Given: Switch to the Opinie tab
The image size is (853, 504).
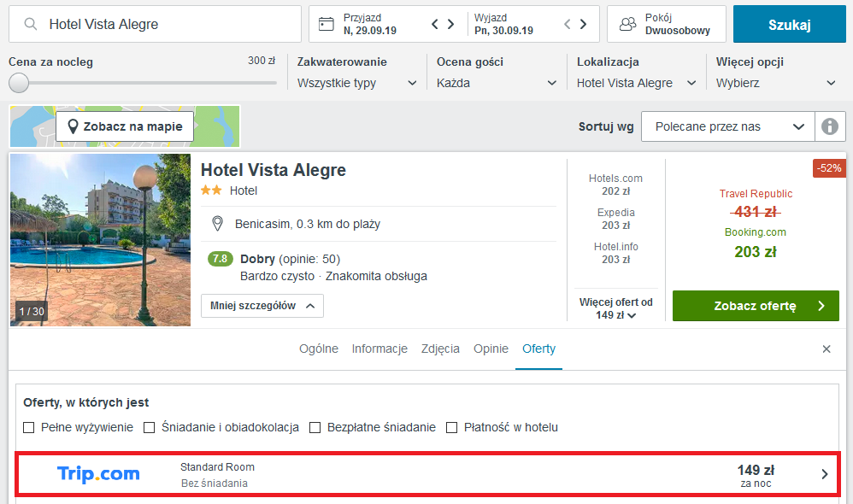Looking at the screenshot, I should (491, 349).
